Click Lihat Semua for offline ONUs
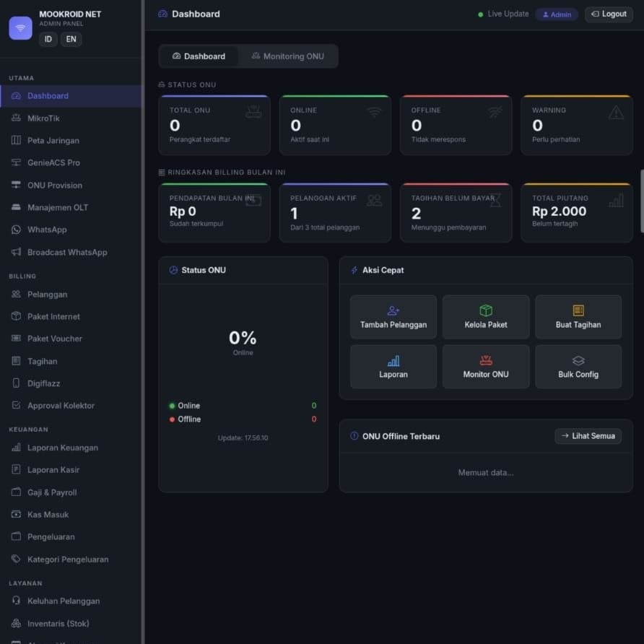This screenshot has width=644, height=644. [588, 436]
